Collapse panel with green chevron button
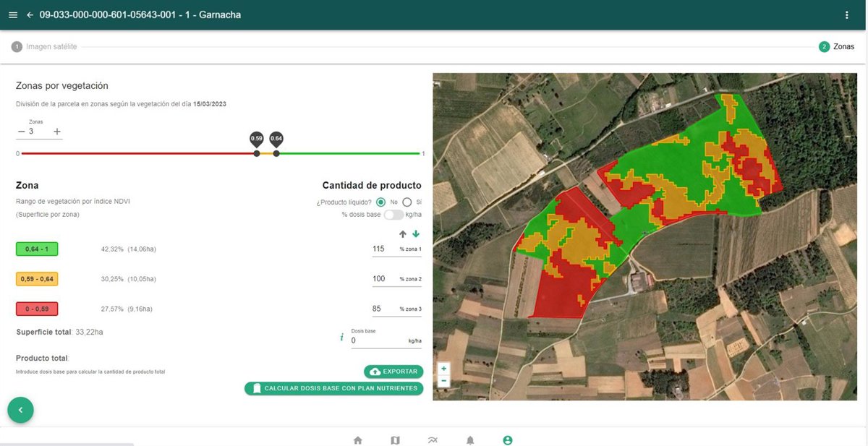The width and height of the screenshot is (868, 446). click(x=20, y=410)
